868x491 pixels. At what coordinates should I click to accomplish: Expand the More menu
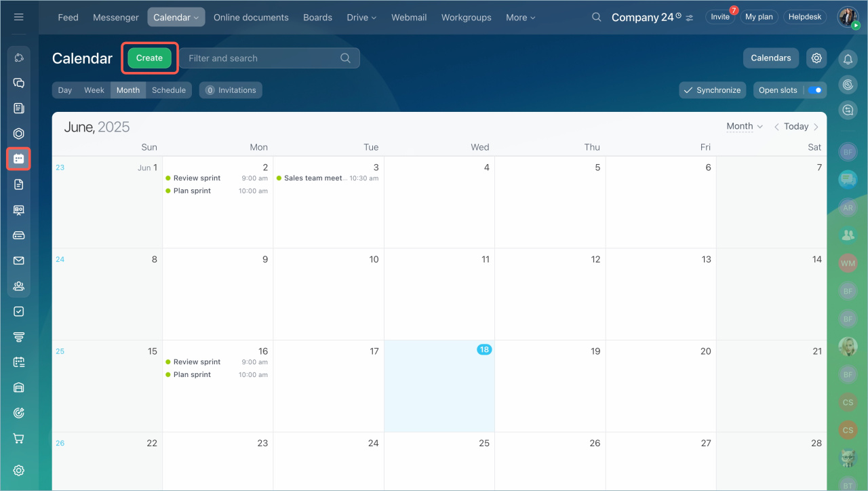tap(520, 18)
